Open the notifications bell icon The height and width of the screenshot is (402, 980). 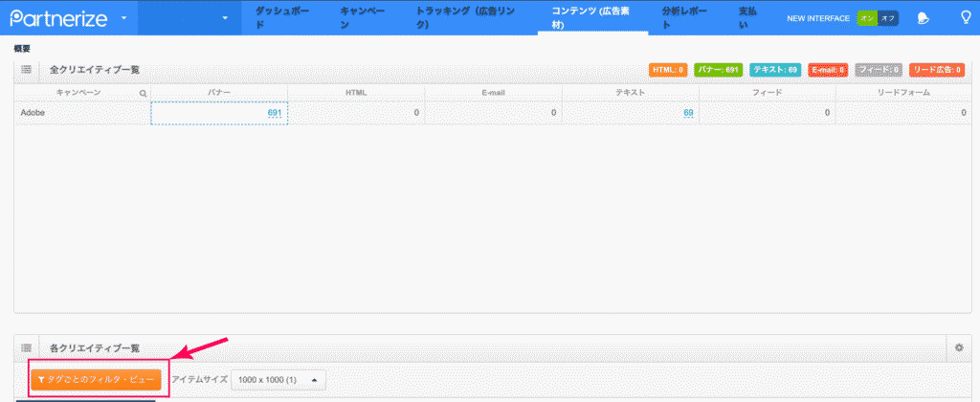tap(923, 18)
